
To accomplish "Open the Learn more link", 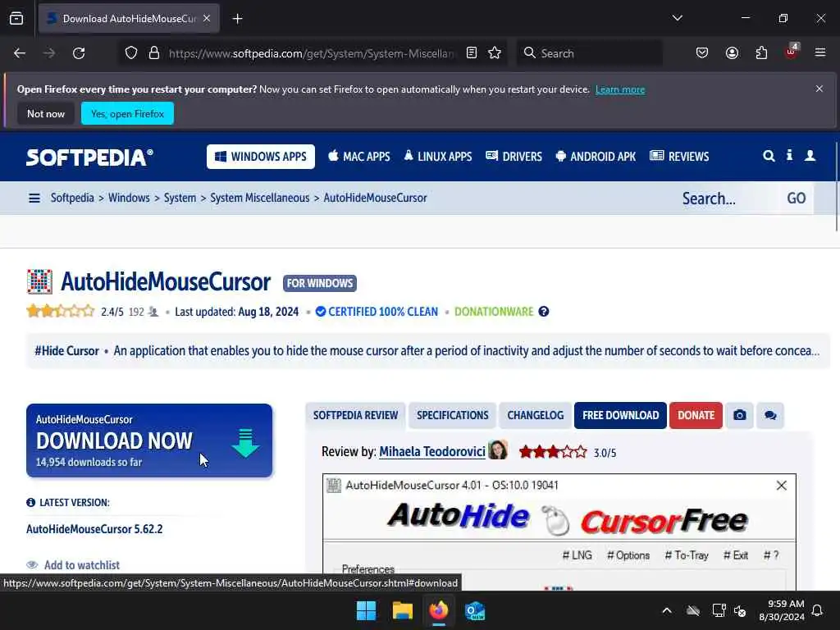I will pyautogui.click(x=620, y=89).
